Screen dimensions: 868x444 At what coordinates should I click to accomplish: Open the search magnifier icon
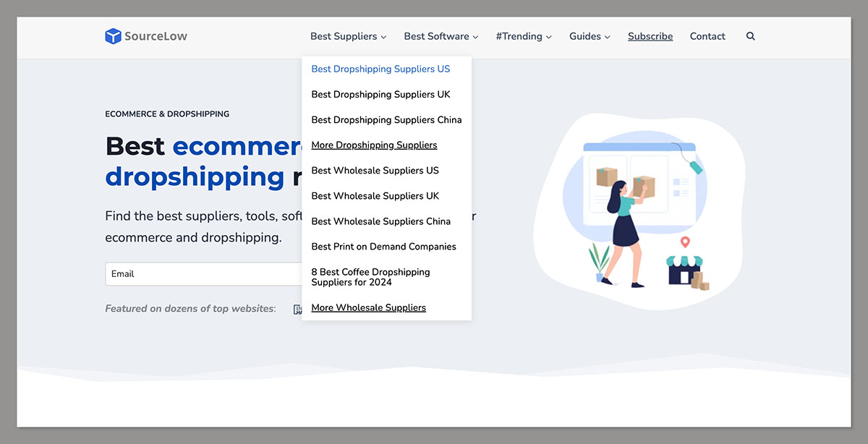(750, 36)
